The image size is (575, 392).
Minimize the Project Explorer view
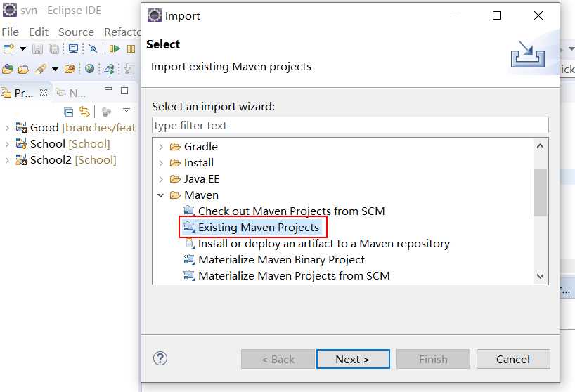pyautogui.click(x=108, y=89)
